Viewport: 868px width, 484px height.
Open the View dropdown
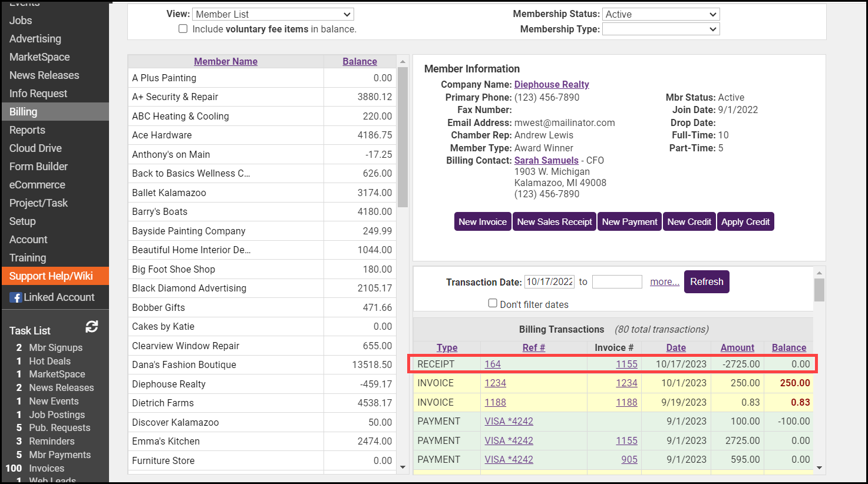click(x=273, y=14)
